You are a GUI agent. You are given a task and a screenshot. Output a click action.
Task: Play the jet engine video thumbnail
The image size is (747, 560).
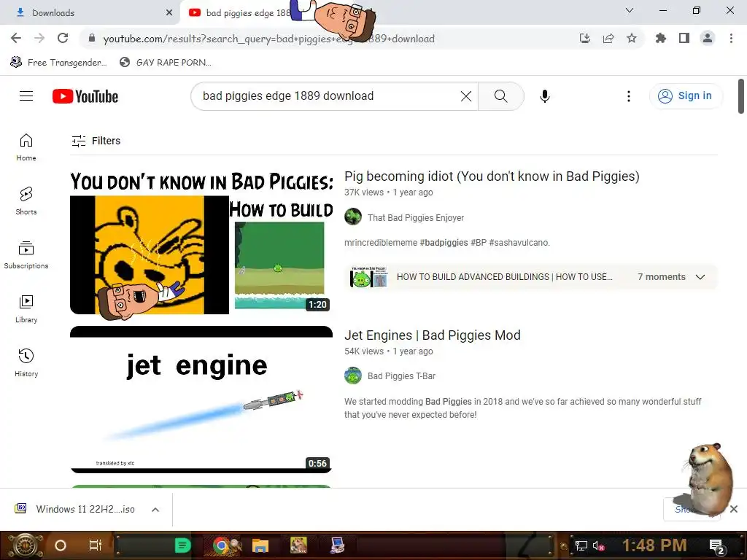[201, 400]
